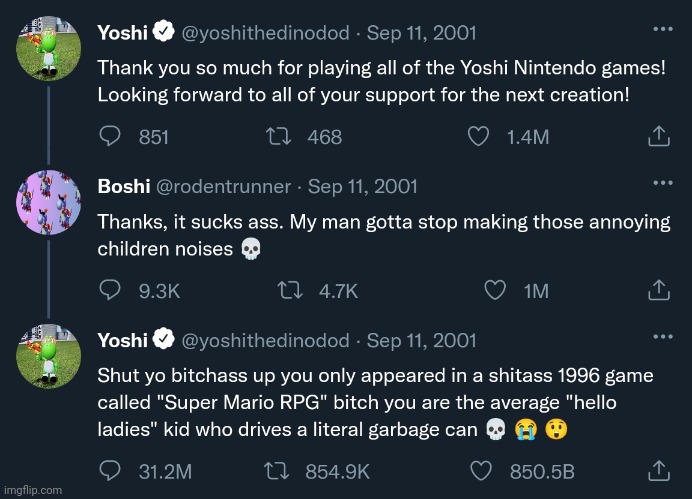Screen dimensions: 692x499
Task: Open more options on Boshi's tweet
Action: (662, 183)
